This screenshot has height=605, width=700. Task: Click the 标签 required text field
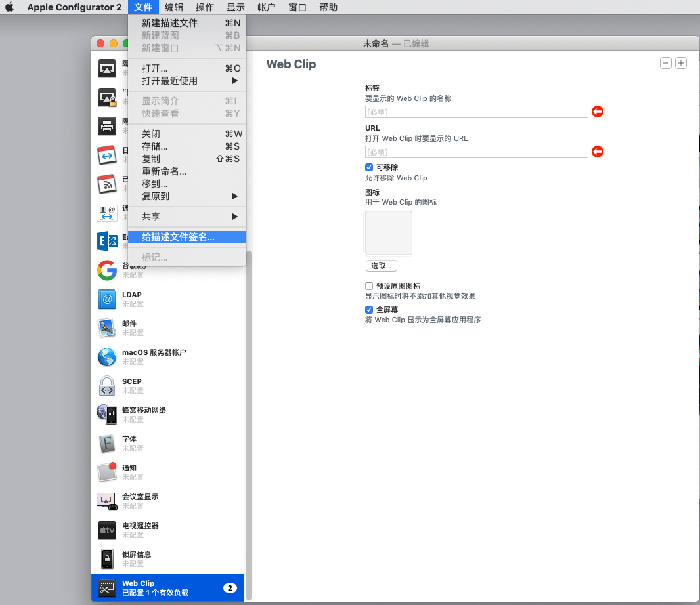click(x=476, y=112)
